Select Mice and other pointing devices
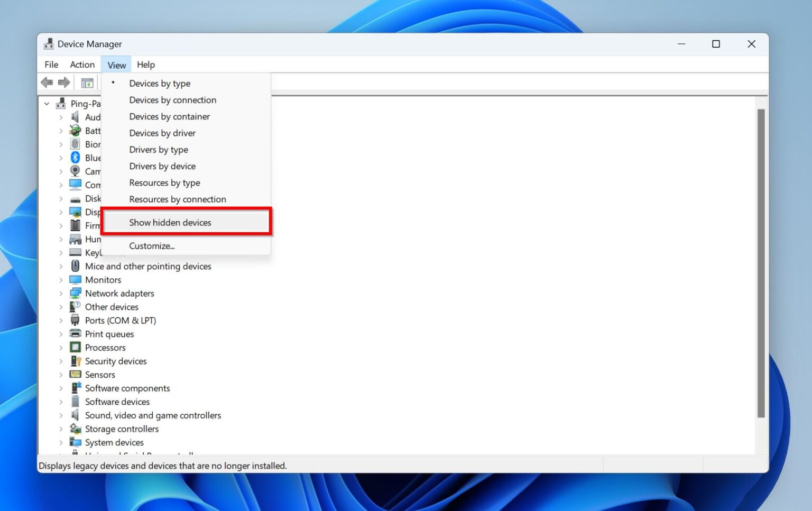Image resolution: width=812 pixels, height=511 pixels. (148, 266)
